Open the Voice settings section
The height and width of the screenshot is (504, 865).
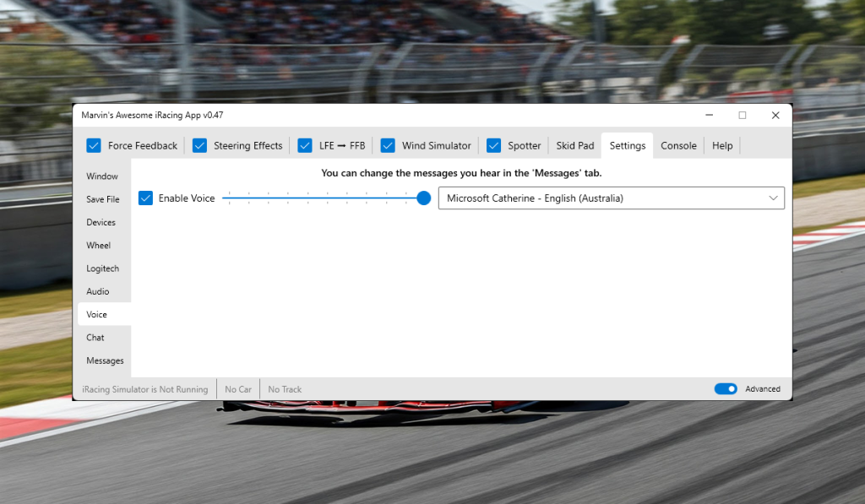[x=95, y=313]
